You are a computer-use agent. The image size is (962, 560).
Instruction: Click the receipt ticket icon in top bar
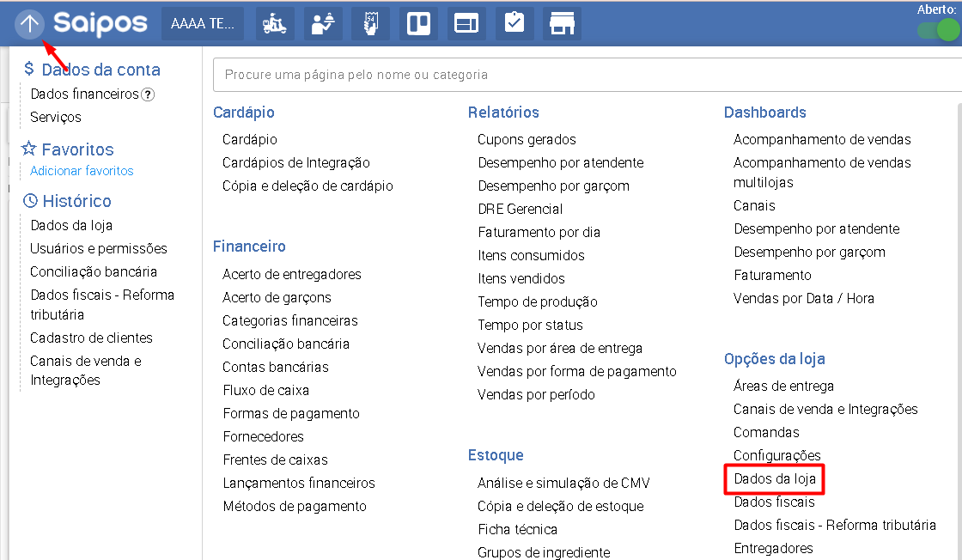(370, 24)
